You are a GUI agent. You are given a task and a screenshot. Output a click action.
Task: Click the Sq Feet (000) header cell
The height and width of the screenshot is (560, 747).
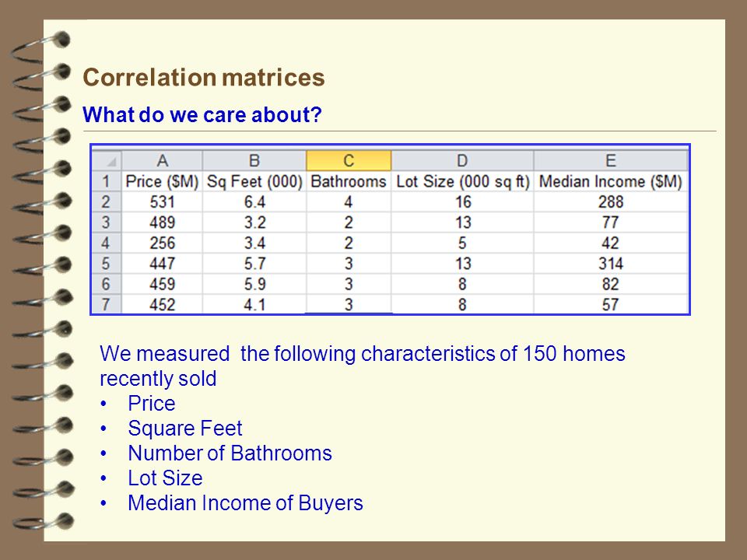point(254,181)
